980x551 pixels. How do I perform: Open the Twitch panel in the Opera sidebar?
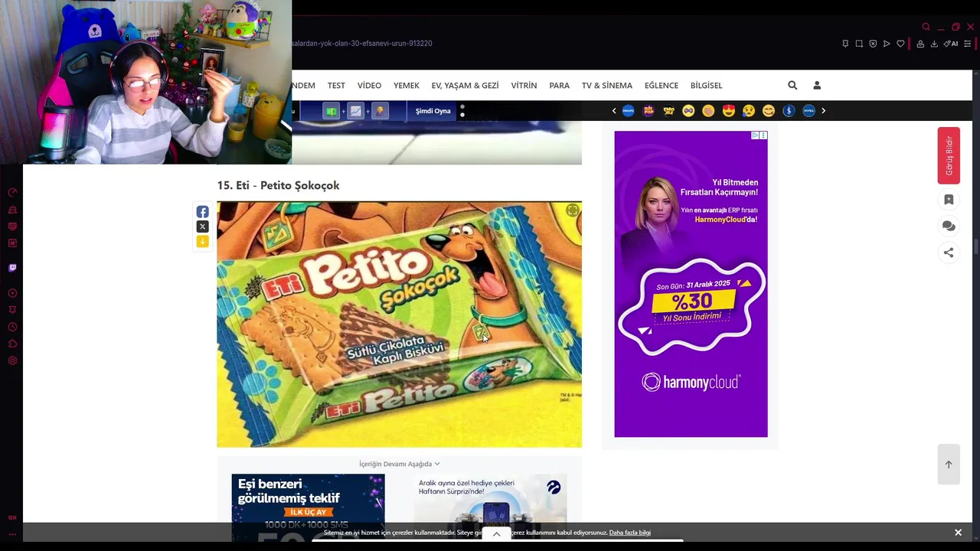tap(12, 268)
